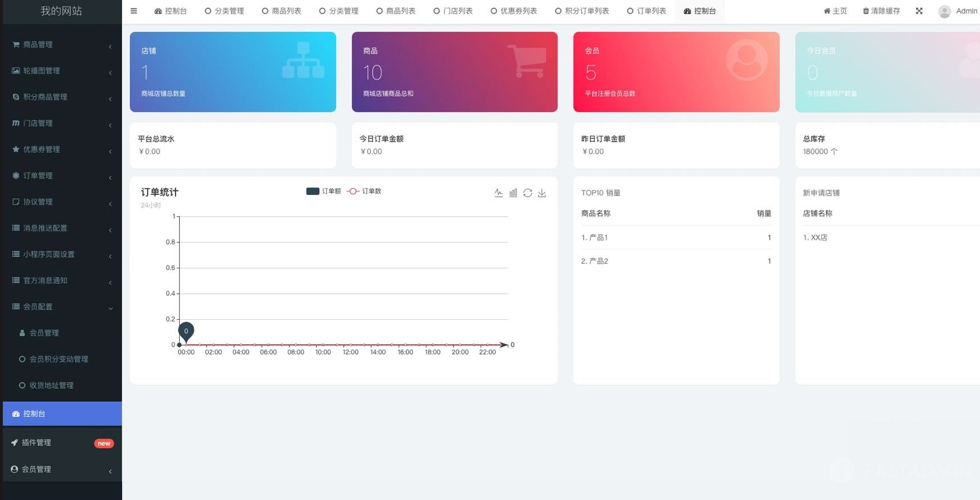This screenshot has width=980, height=500.
Task: Toggle fullscreen mode icon in header
Action: (919, 11)
